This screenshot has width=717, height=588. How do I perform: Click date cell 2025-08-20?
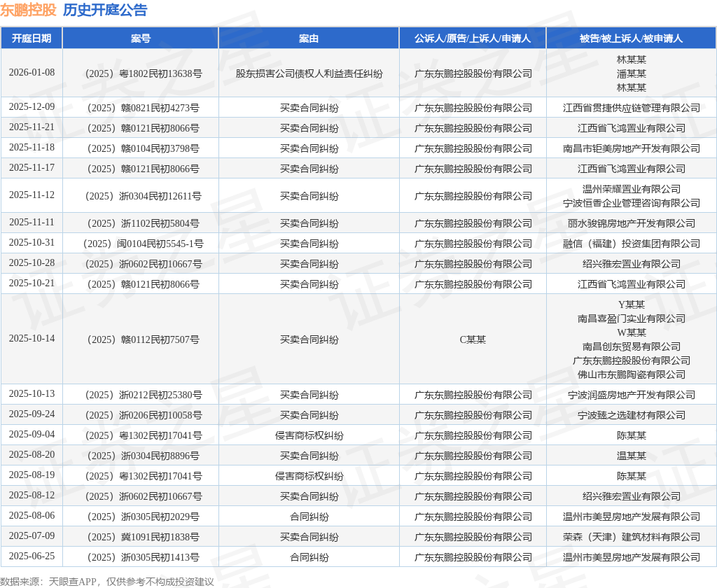tap(32, 454)
